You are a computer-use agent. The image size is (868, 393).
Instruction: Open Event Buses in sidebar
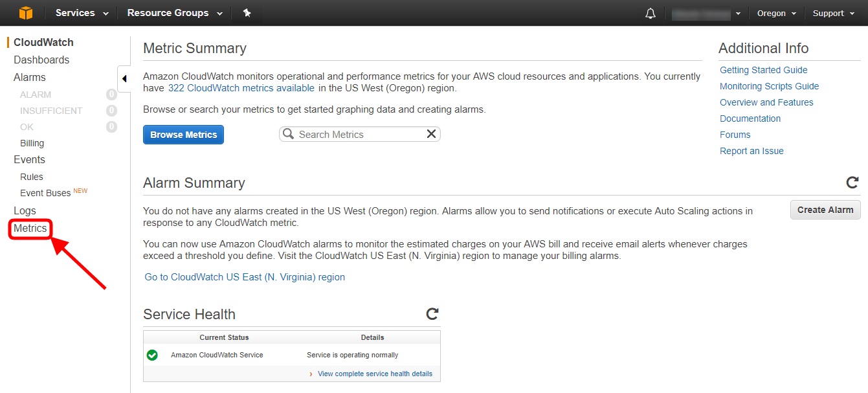click(x=45, y=193)
